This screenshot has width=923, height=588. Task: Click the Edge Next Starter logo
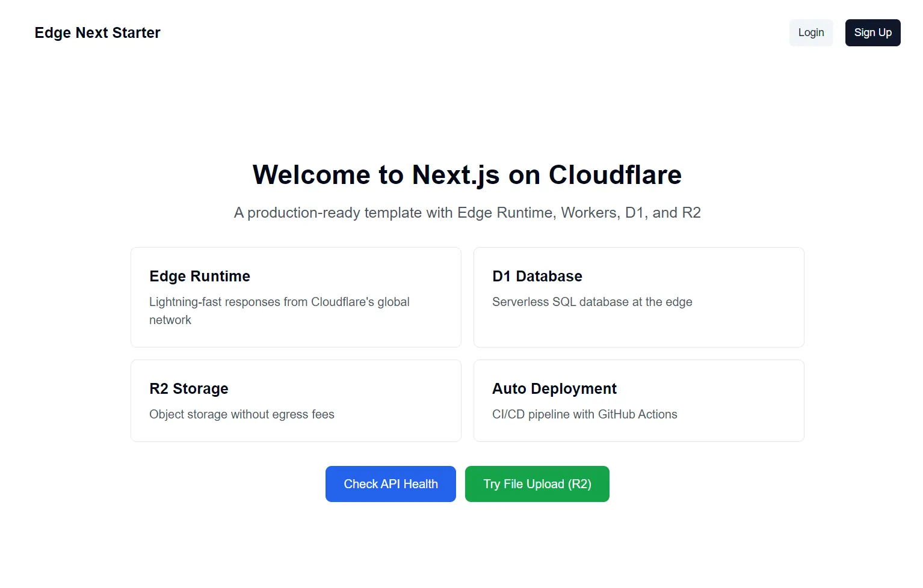97,32
